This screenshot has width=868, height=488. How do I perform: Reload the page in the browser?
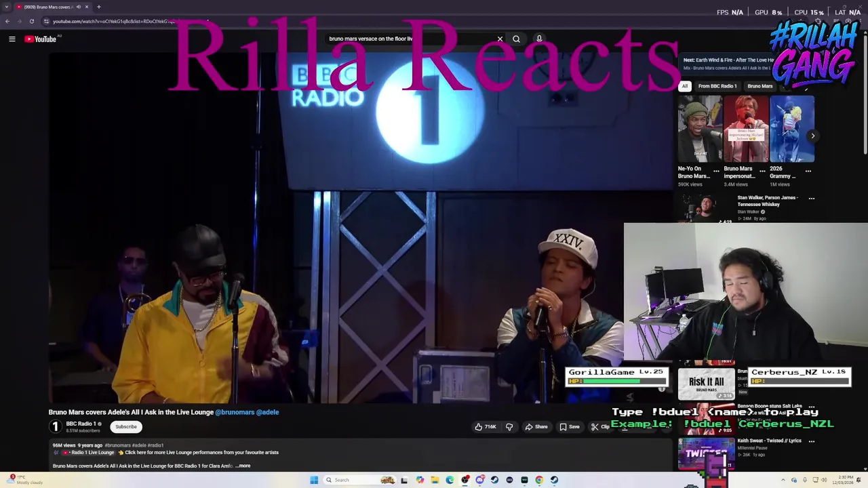[x=32, y=21]
